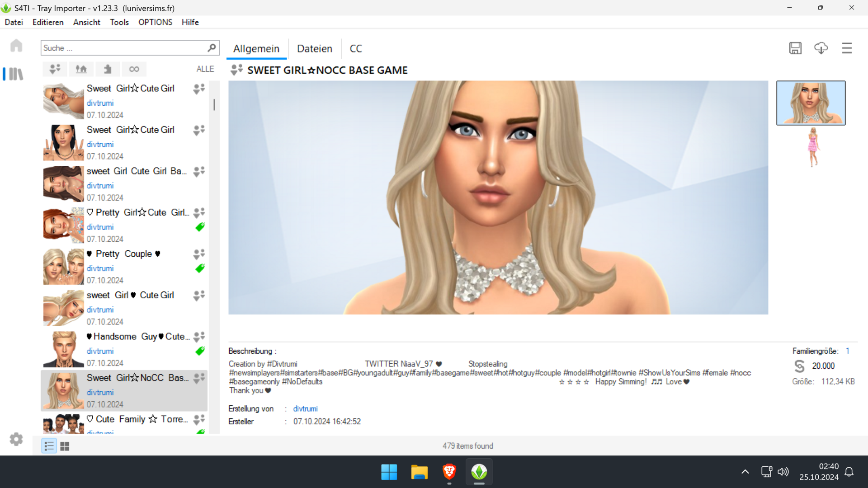Click thumbnail of black-haired Sweet Girl entry
Viewport: 868px width, 488px height.
point(63,143)
